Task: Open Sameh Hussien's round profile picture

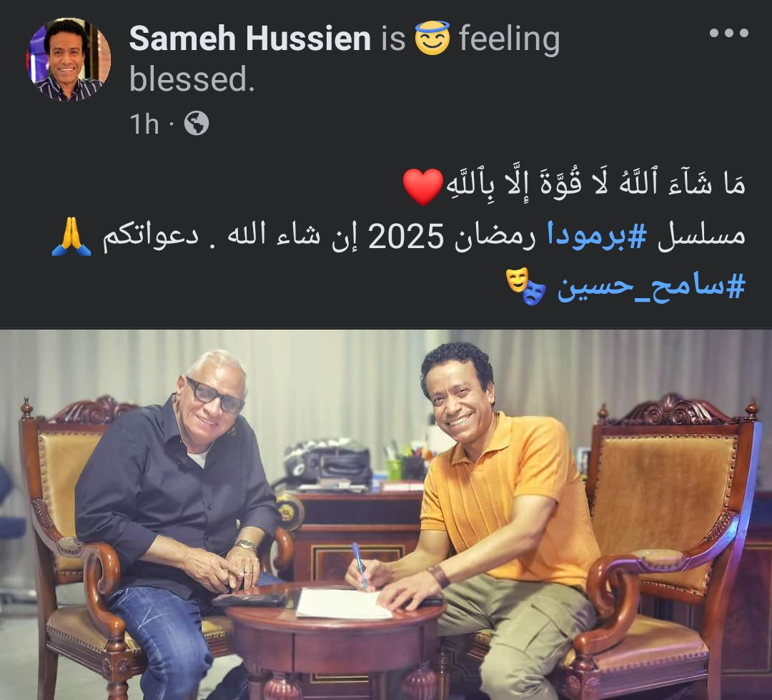Action: click(69, 59)
